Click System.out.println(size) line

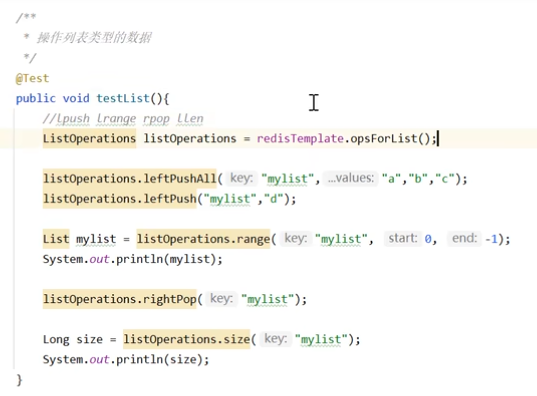click(x=126, y=360)
